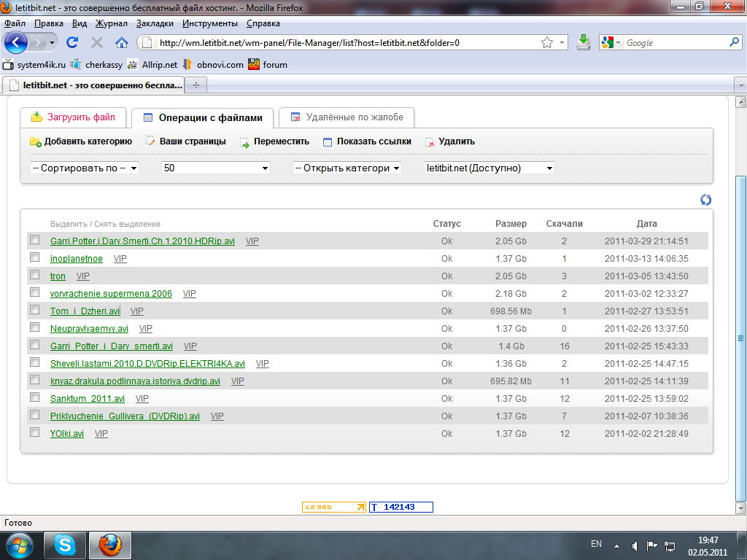Image resolution: width=747 pixels, height=560 pixels.
Task: Open the cherkassy bookmark
Action: [96, 65]
